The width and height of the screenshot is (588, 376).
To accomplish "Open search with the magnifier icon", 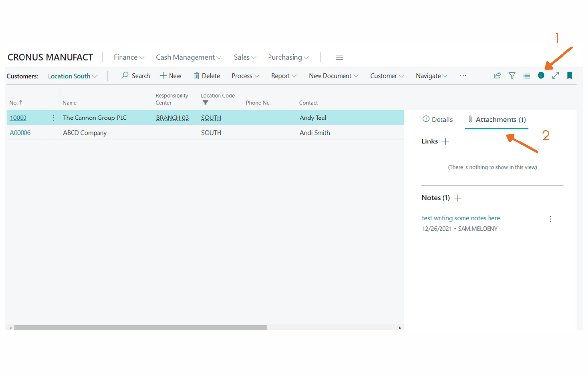I will (135, 76).
